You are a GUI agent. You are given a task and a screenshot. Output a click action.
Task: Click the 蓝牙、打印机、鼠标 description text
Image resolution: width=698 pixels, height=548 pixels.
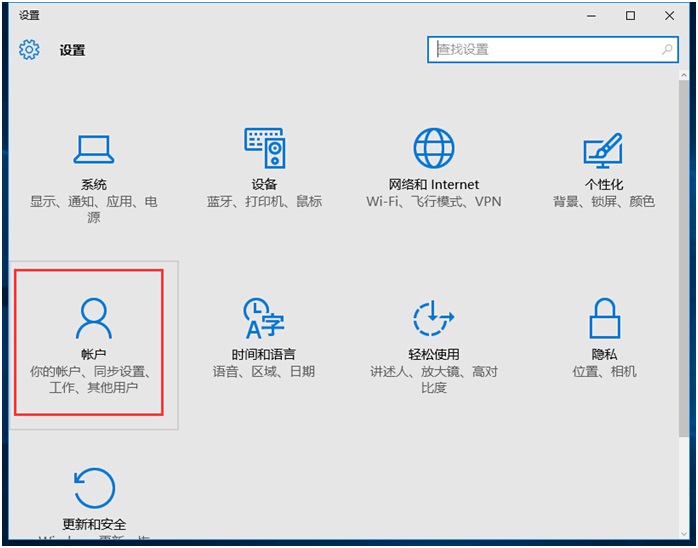click(x=264, y=202)
